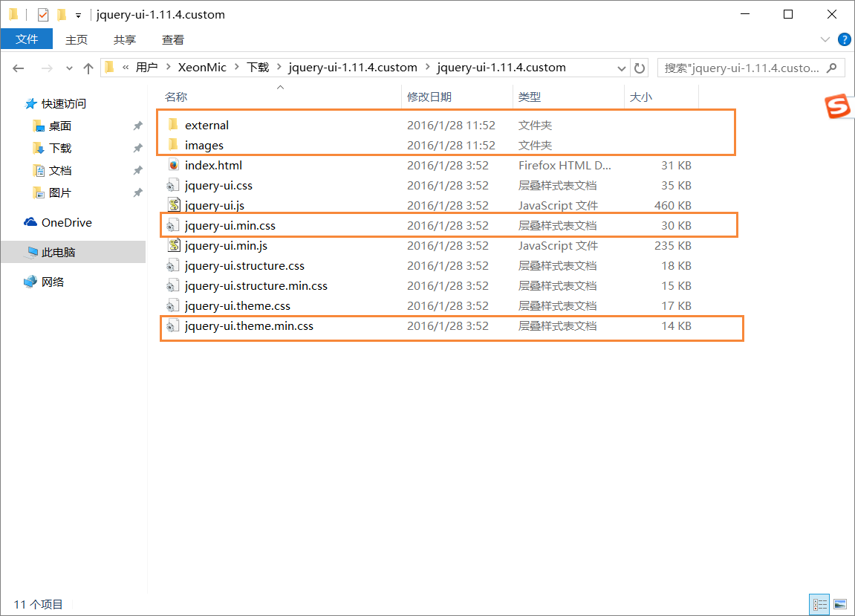Show hidden breadcrumb path via double chevron
The height and width of the screenshot is (616, 855).
126,68
